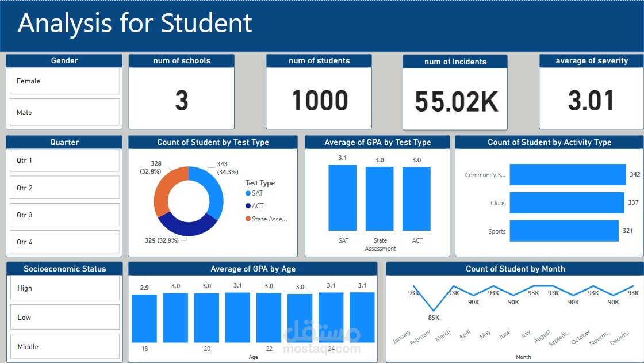Click the Community S... axis label
The width and height of the screenshot is (644, 363).
pos(485,175)
